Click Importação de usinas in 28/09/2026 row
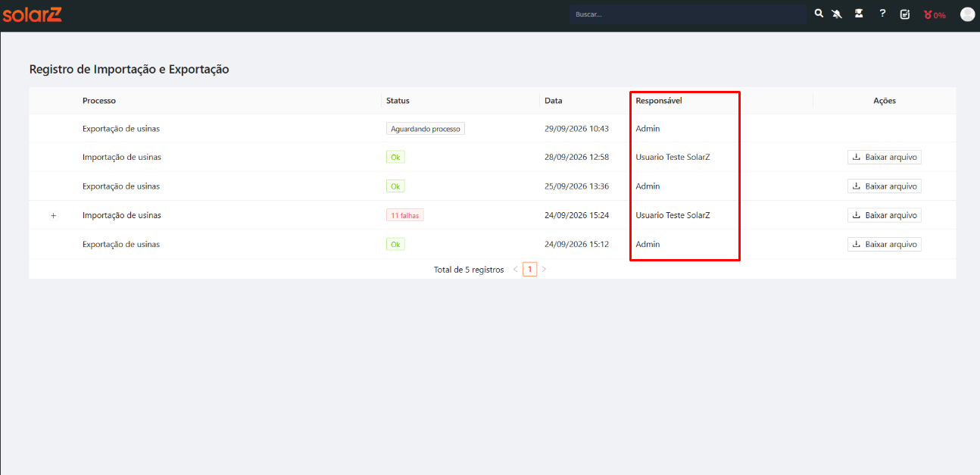Screen dimensions: 980x475 point(122,158)
